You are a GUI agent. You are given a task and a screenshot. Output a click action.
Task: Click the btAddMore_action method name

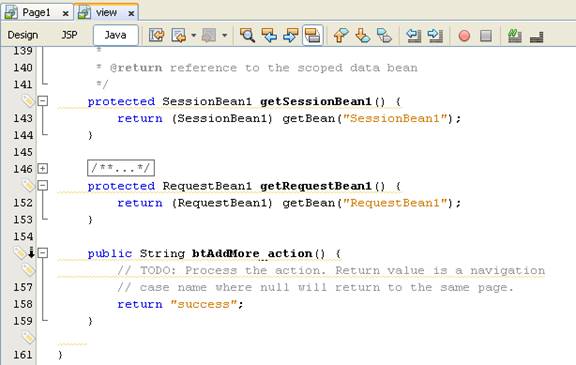click(252, 253)
